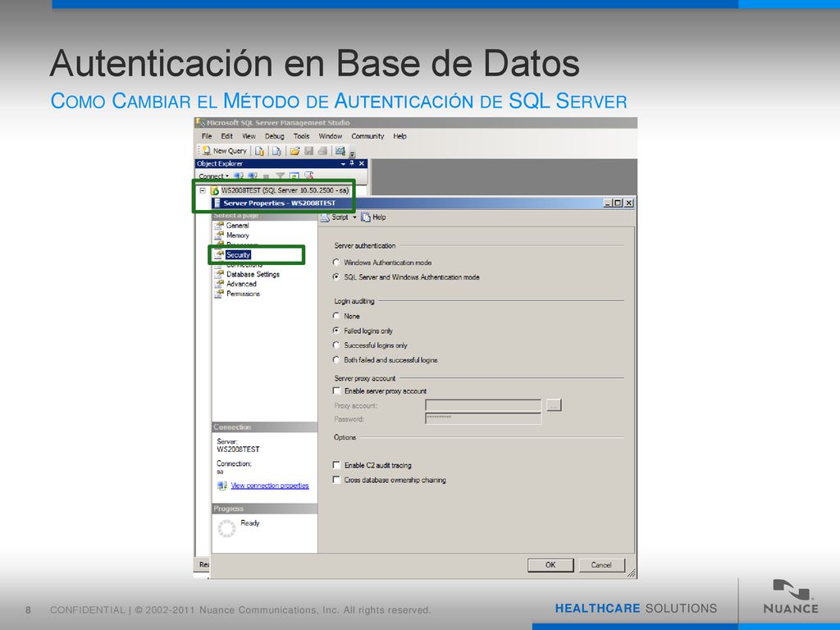This screenshot has width=840, height=630.
Task: Open the Edit menu
Action: [x=227, y=136]
